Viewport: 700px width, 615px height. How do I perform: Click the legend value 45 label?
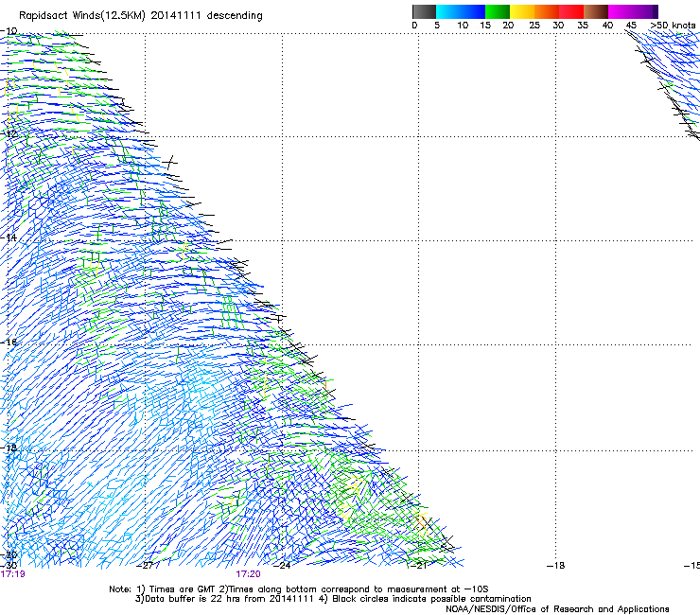click(x=631, y=26)
